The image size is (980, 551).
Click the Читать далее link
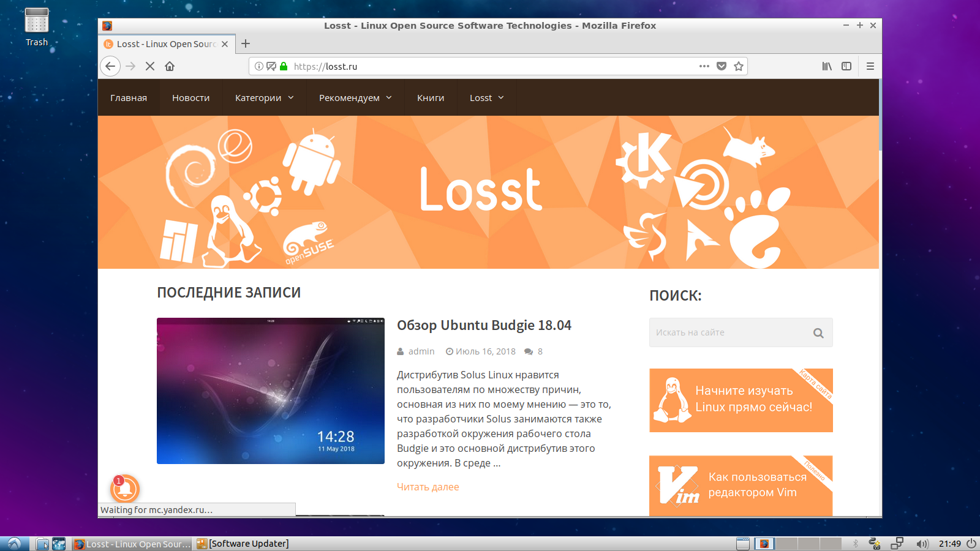(428, 487)
